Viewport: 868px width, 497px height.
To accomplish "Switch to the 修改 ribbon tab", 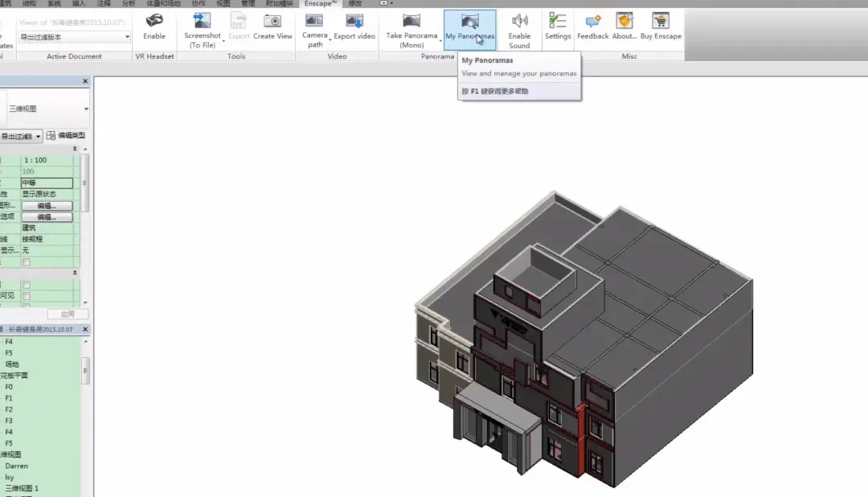I will [x=355, y=3].
